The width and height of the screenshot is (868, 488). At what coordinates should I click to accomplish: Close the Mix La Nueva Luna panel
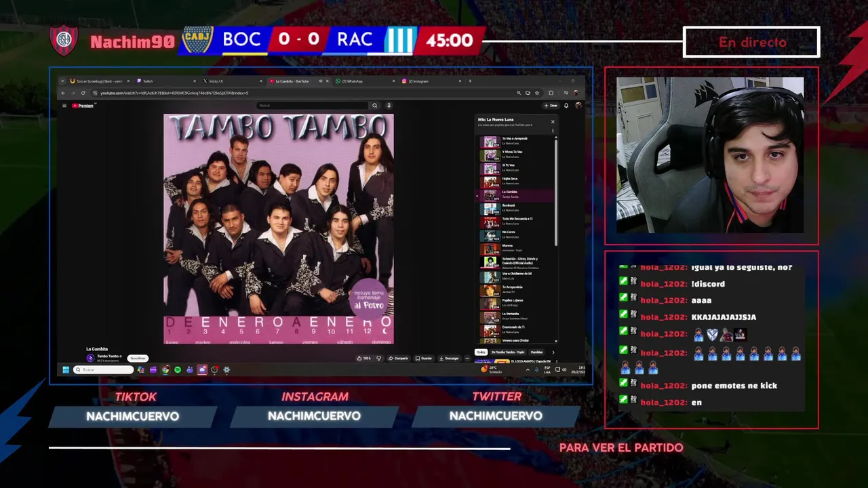coord(553,121)
